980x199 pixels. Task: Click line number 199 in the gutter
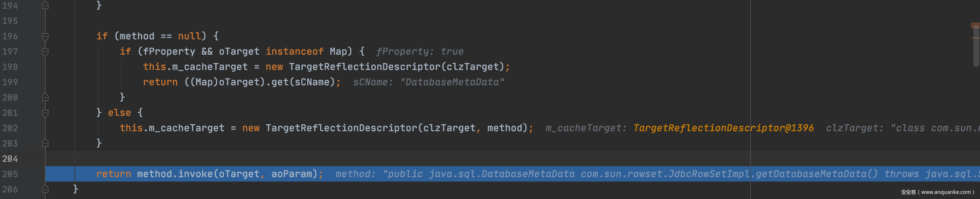tap(10, 82)
